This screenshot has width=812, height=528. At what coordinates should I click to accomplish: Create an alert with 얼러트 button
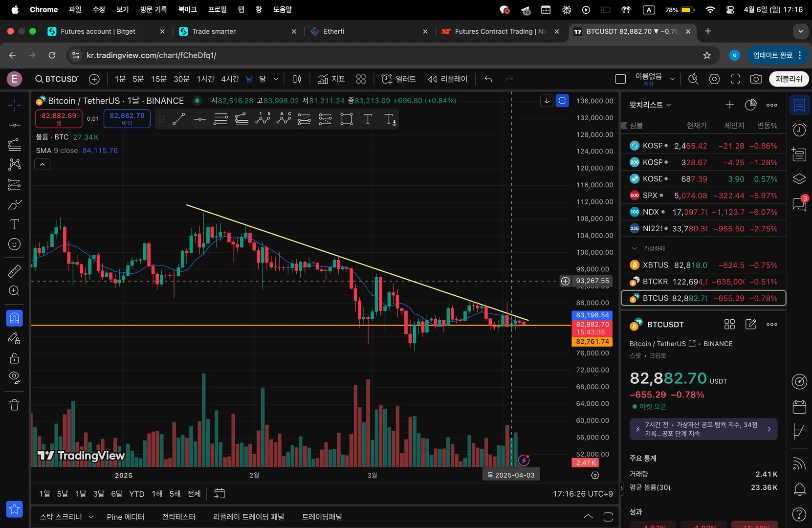point(398,79)
